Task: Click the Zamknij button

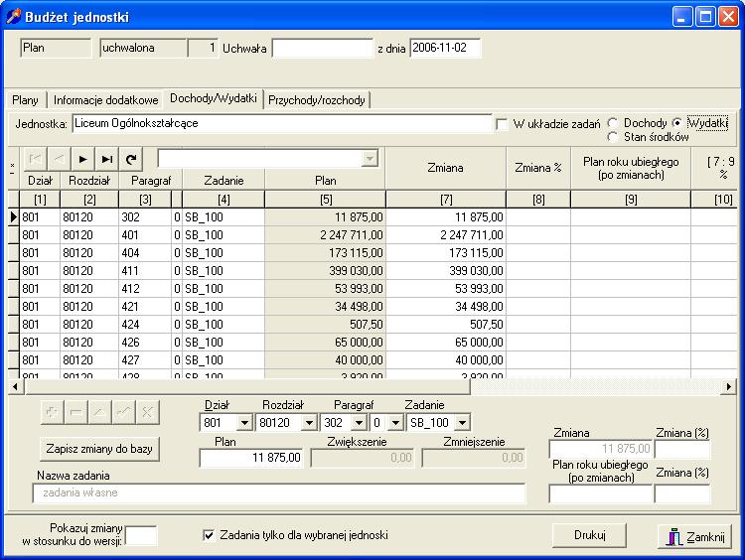Action: coord(694,537)
